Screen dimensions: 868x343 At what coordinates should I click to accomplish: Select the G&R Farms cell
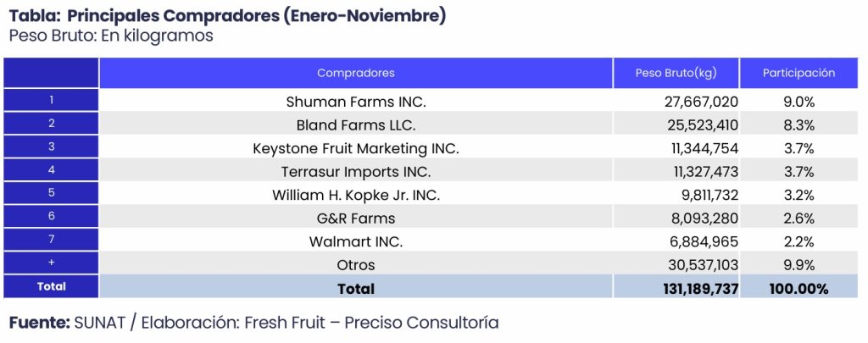click(356, 219)
